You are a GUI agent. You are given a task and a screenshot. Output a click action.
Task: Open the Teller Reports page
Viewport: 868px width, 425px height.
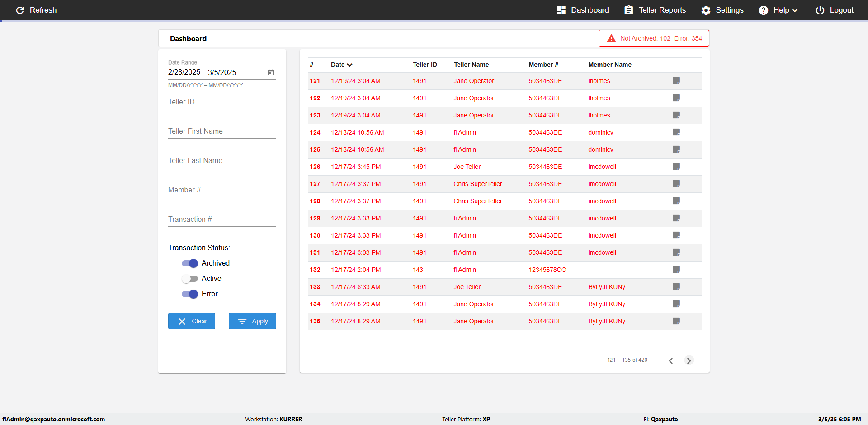(655, 10)
